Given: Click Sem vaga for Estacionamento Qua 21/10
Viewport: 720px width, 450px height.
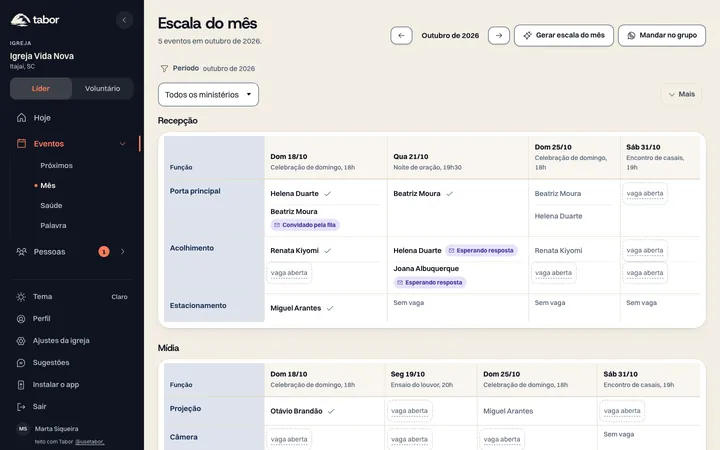Looking at the screenshot, I should (409, 303).
